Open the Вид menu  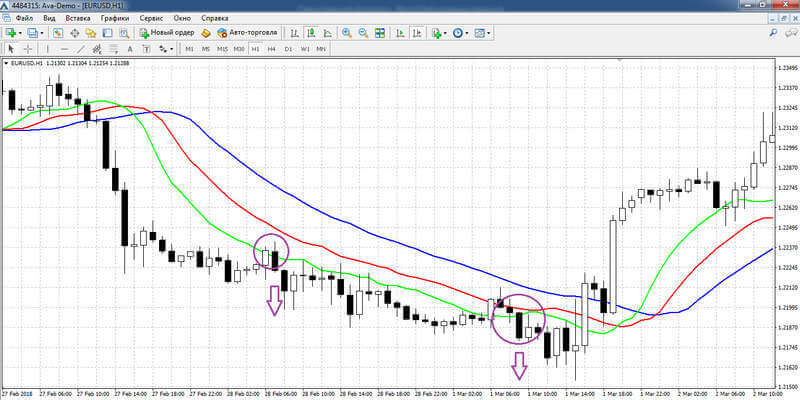click(x=49, y=18)
